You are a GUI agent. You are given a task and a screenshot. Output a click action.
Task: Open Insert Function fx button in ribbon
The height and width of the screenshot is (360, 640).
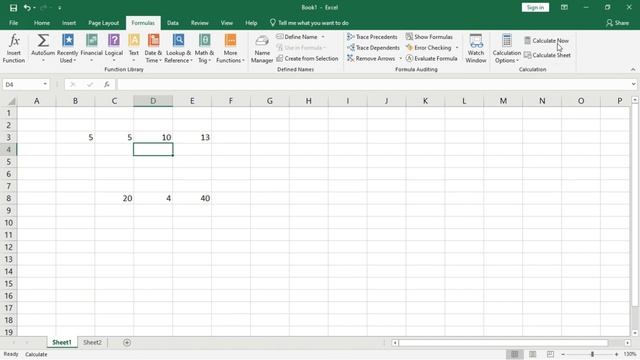click(14, 49)
